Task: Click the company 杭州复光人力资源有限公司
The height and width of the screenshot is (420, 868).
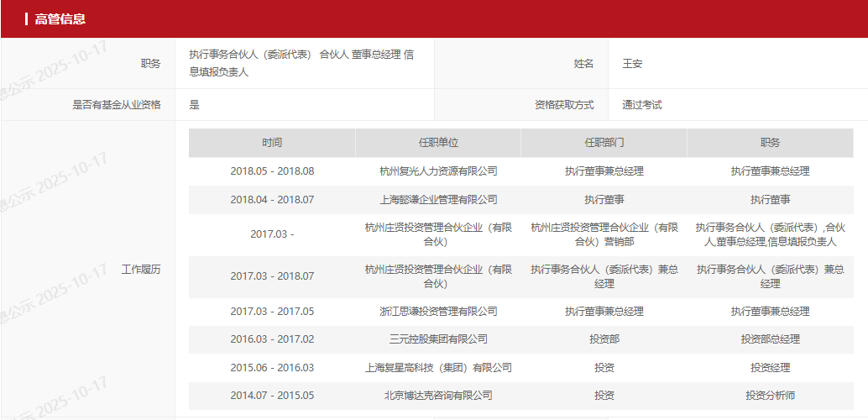Action: (438, 171)
